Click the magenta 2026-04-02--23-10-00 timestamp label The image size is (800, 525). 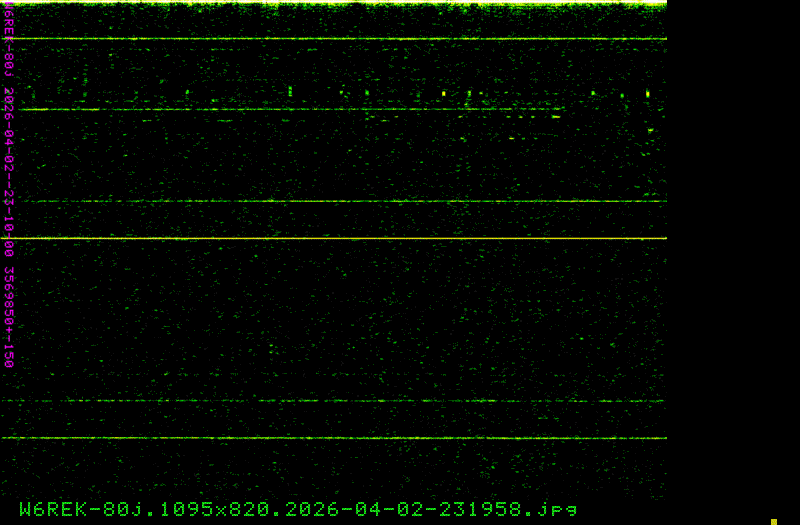9,172
